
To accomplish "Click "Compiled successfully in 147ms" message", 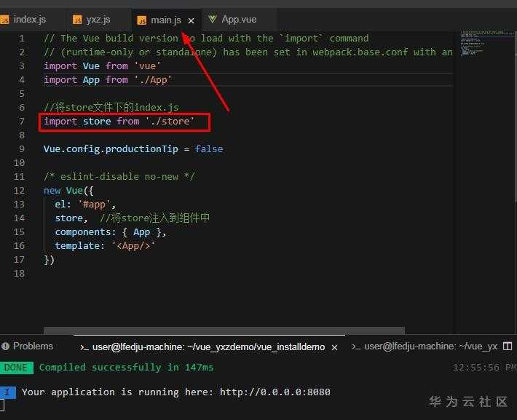I will click(x=126, y=368).
